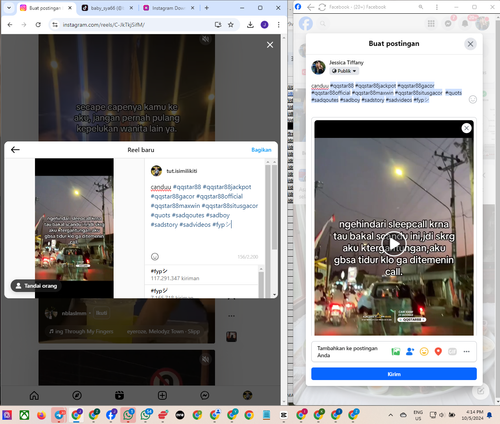Open the three-dot options beside the background reel
The height and width of the screenshot is (424, 500).
[x=231, y=316]
